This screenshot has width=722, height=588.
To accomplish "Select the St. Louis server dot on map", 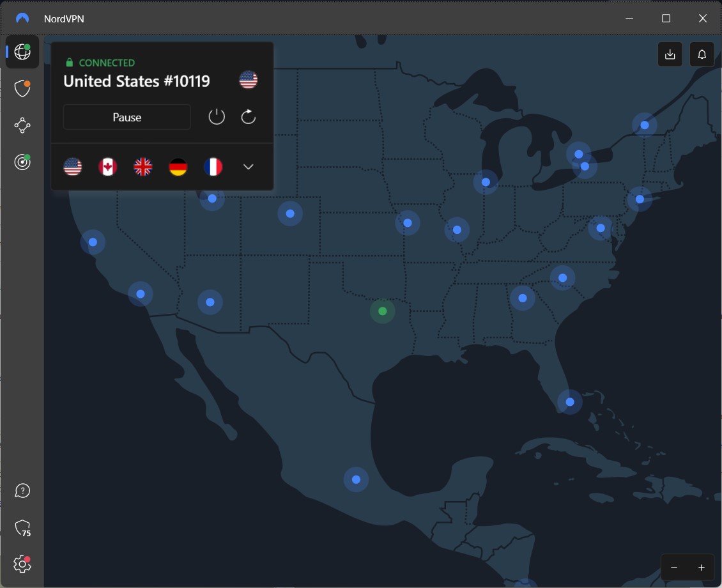I will coord(457,229).
